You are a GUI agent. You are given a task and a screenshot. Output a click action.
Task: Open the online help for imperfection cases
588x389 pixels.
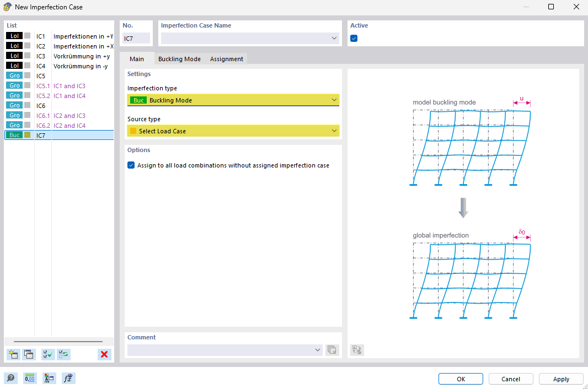[x=11, y=378]
